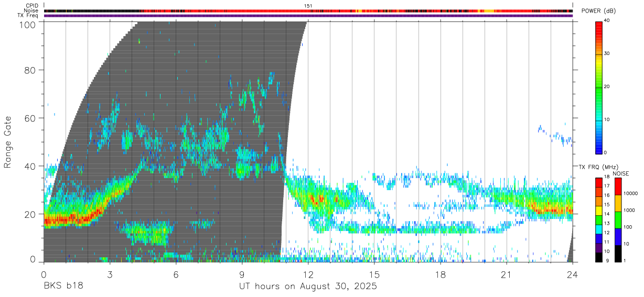Click the 10 label on POWER scale
The image size is (644, 297).
pos(607,120)
